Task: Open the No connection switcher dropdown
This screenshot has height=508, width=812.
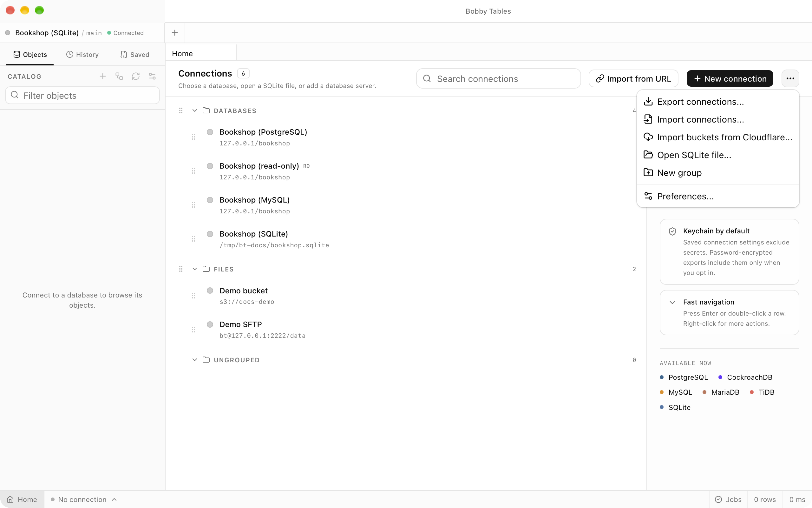Action: (84, 499)
